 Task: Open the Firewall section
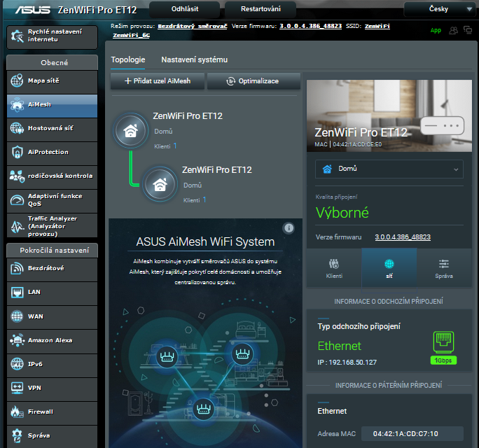(41, 412)
